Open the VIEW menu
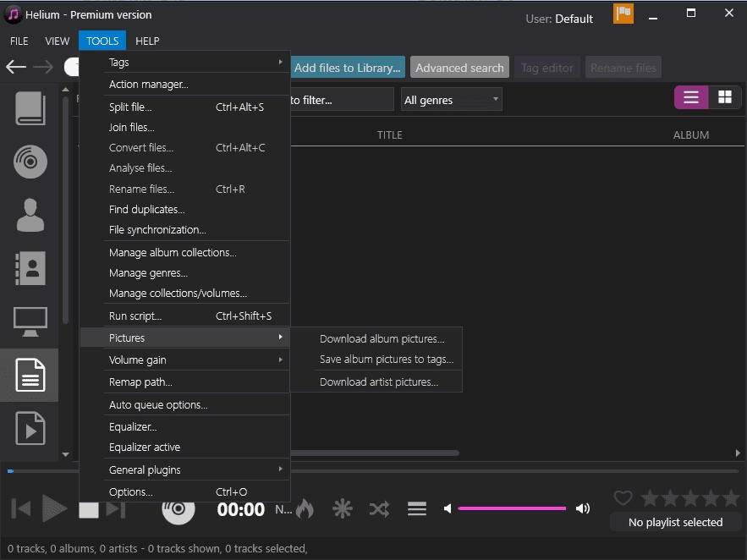Screen dimensions: 747x560 58,41
